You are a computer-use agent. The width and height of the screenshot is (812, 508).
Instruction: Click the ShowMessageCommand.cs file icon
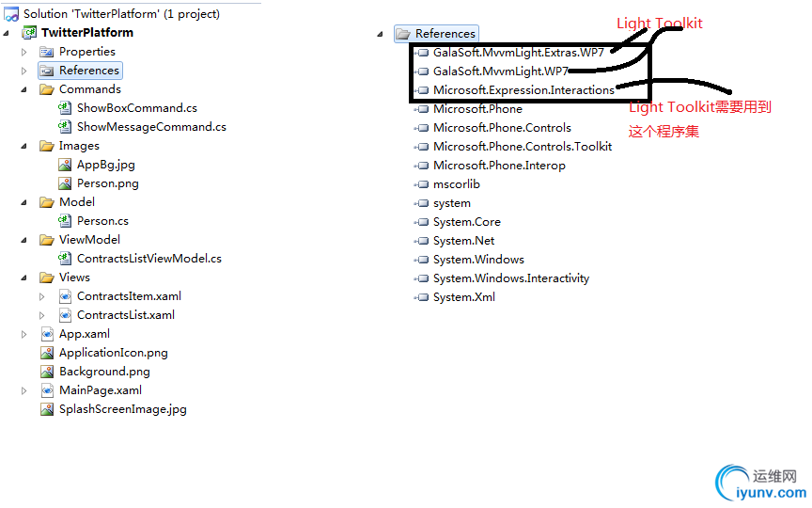point(65,126)
